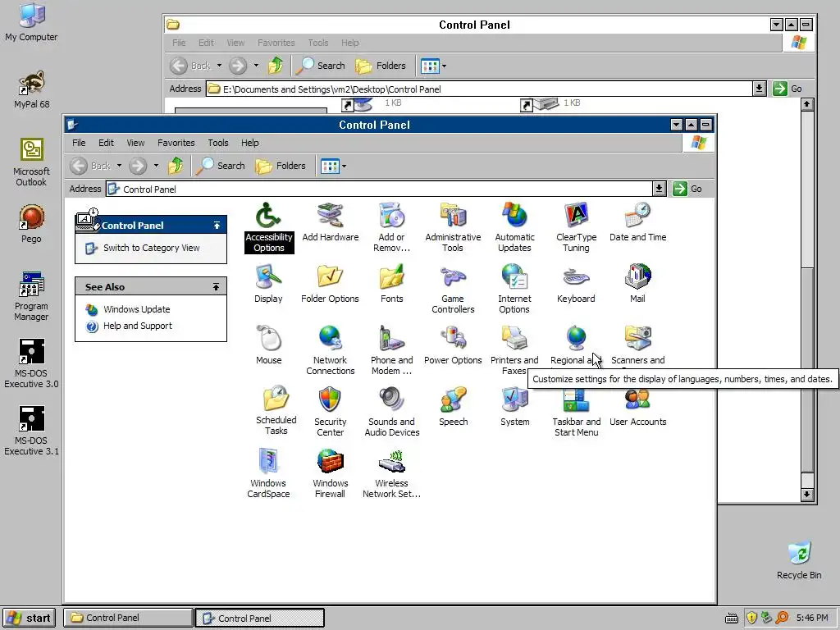Expand the Views dropdown in front window toolbar
The width and height of the screenshot is (840, 630).
click(344, 166)
